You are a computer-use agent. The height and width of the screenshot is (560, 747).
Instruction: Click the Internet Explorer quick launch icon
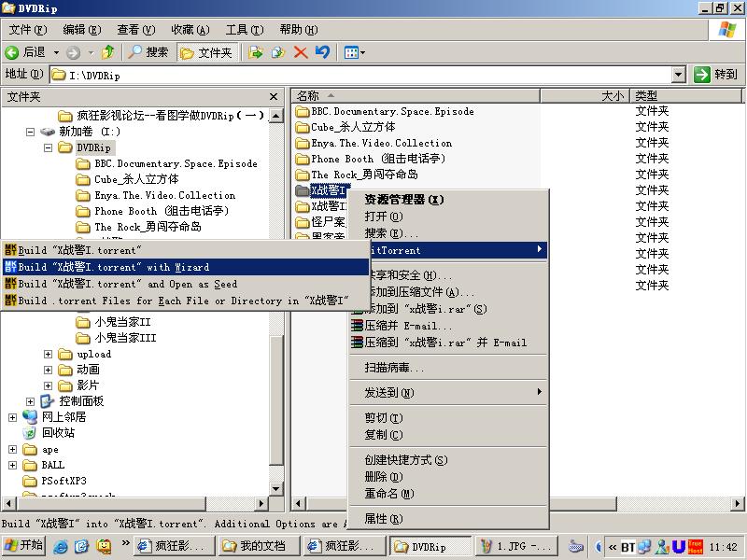(61, 546)
